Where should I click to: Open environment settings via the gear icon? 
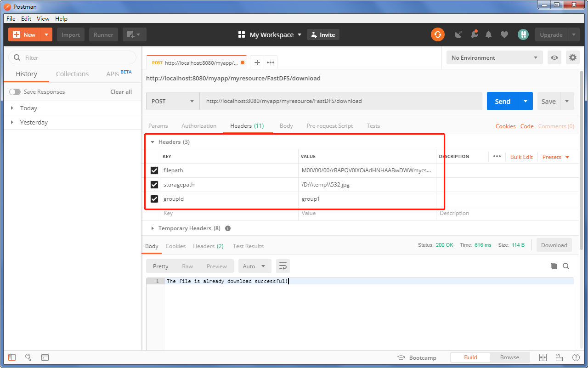coord(573,57)
